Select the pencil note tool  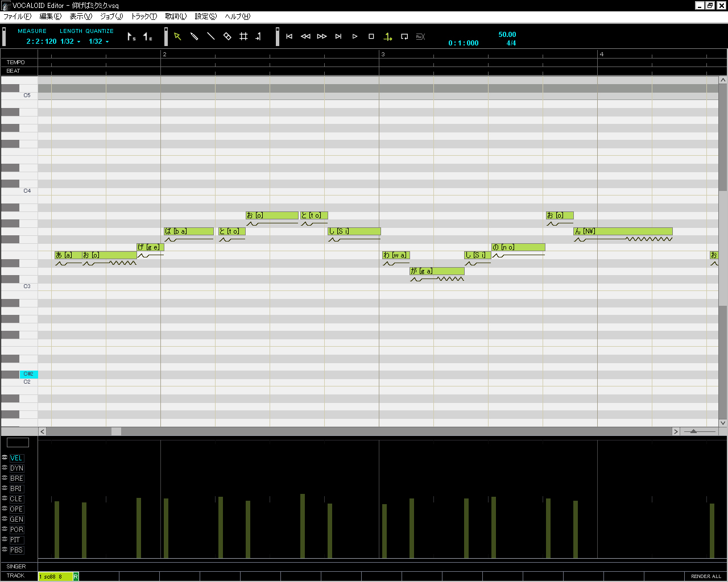click(x=194, y=36)
